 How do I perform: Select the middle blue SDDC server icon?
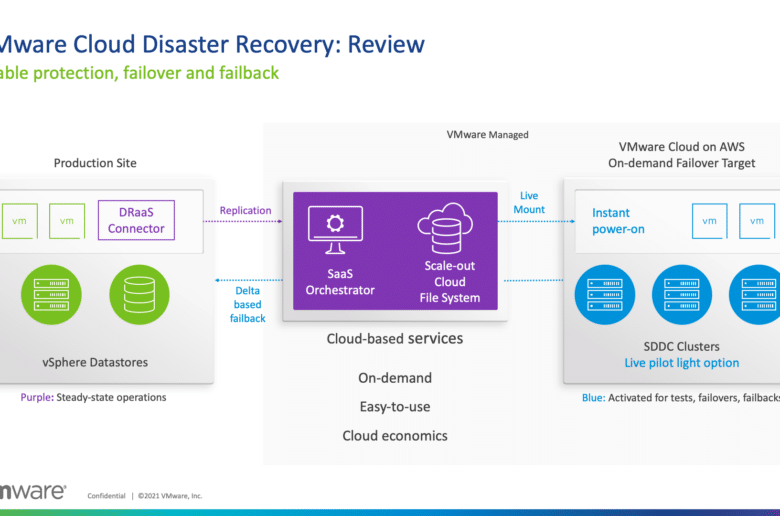pos(682,295)
